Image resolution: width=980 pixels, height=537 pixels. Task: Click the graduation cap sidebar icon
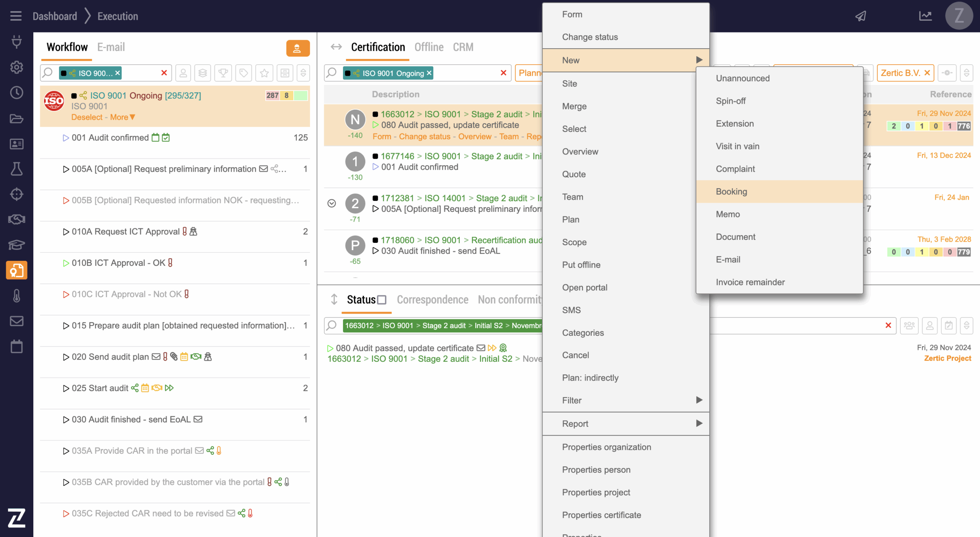tap(16, 245)
